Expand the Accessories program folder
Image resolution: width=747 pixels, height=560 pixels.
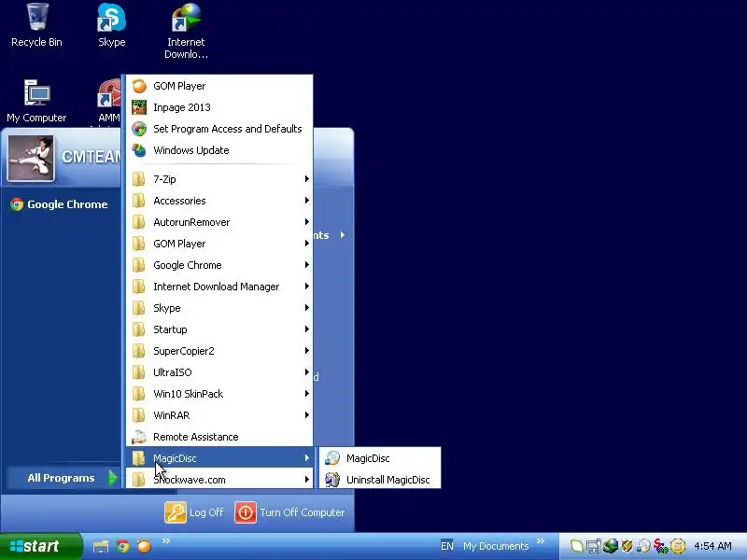pyautogui.click(x=219, y=201)
